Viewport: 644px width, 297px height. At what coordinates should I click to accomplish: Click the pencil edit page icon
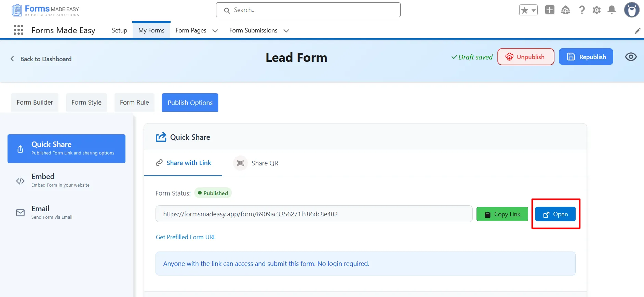coord(637,31)
